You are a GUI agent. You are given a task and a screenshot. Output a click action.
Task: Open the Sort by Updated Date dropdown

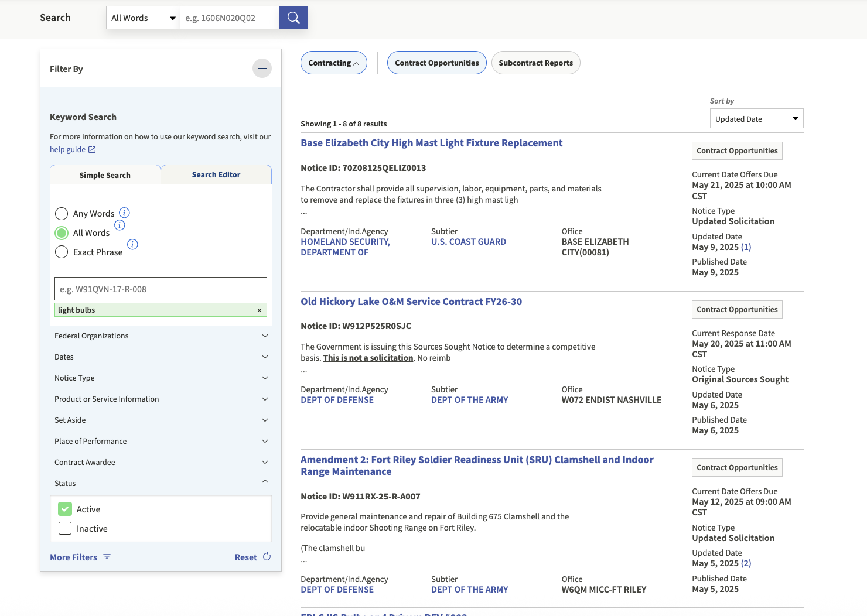pyautogui.click(x=756, y=119)
